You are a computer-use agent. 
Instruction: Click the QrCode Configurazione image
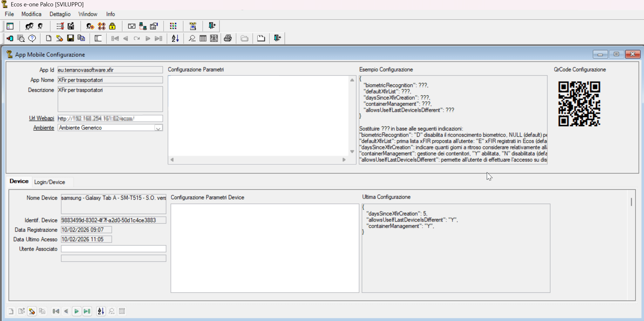(579, 104)
